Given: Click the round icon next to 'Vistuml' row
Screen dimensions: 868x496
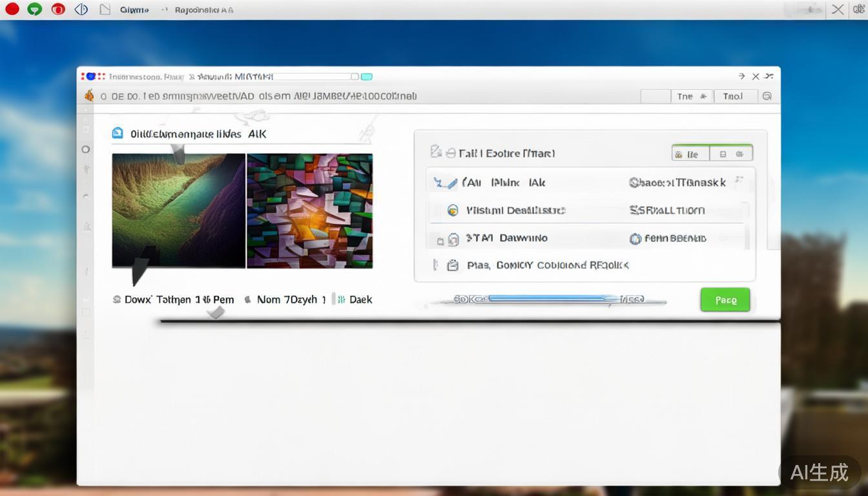Looking at the screenshot, I should 453,211.
